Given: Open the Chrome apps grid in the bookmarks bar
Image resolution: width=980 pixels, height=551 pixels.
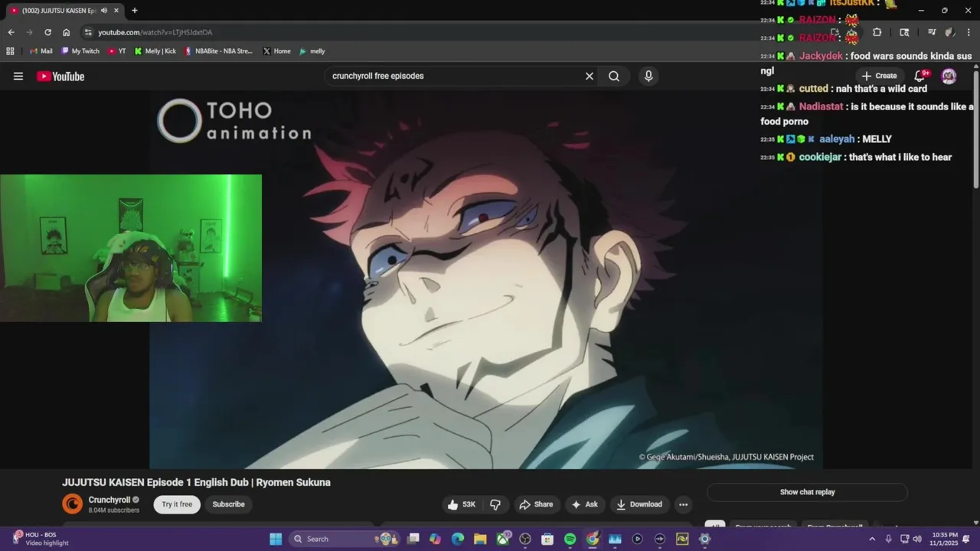Looking at the screenshot, I should click(10, 51).
